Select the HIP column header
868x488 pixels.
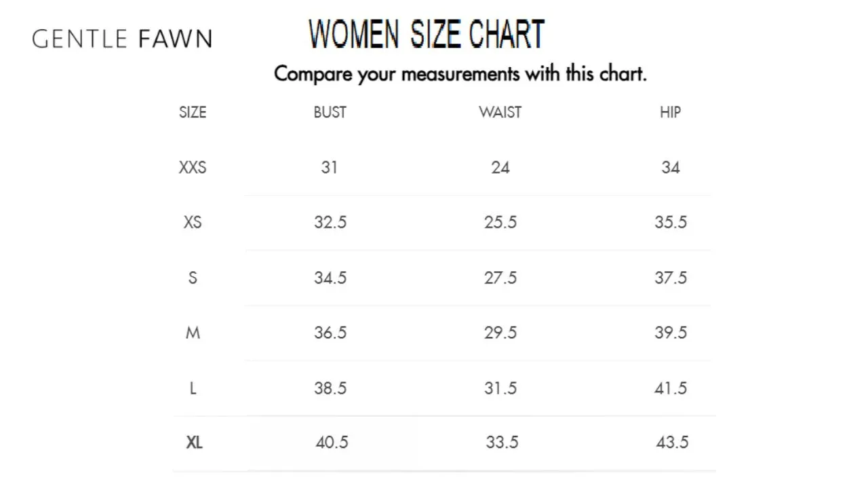pos(670,113)
